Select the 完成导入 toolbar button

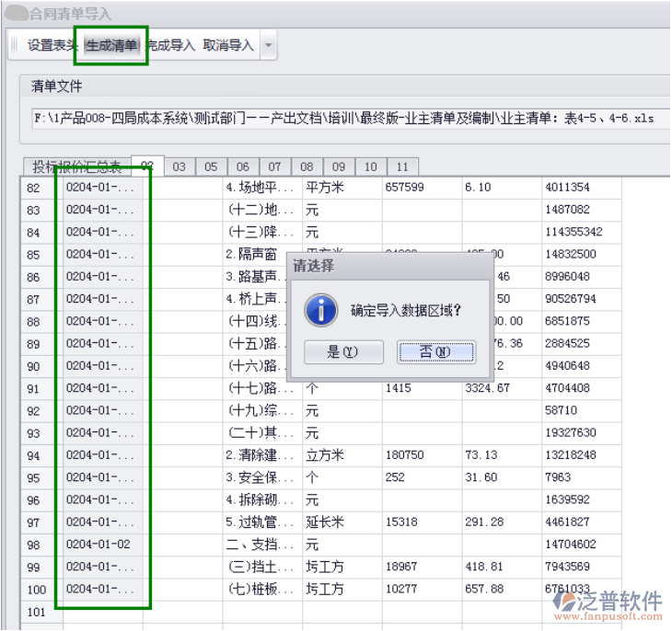(170, 45)
